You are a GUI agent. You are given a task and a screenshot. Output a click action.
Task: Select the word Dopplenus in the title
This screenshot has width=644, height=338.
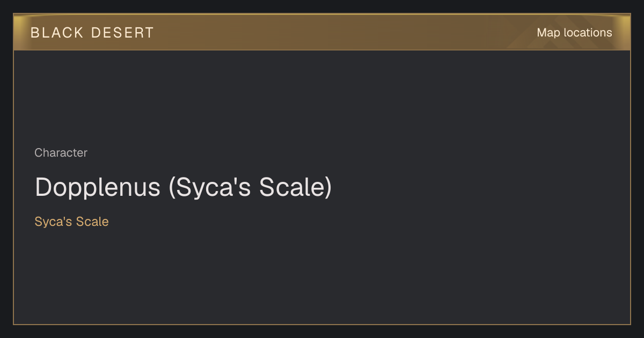[x=97, y=187]
